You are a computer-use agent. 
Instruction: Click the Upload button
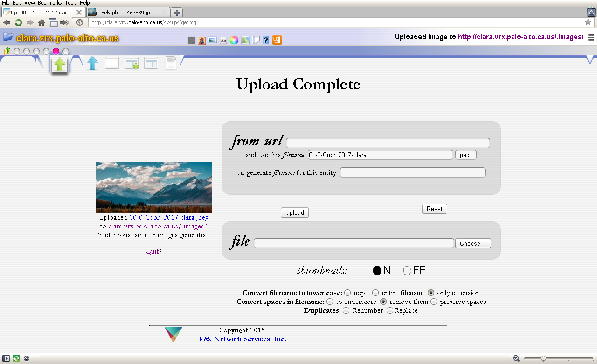coord(294,213)
